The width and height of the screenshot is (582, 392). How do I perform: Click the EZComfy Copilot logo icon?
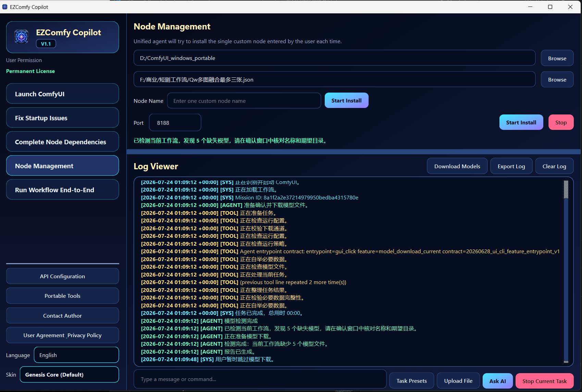pyautogui.click(x=21, y=36)
